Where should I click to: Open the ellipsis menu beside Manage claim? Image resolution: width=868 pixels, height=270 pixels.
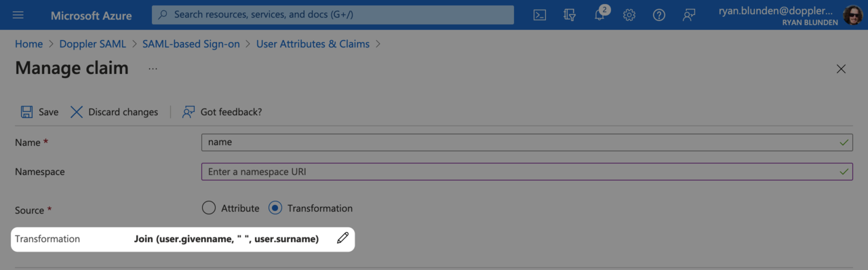click(153, 69)
